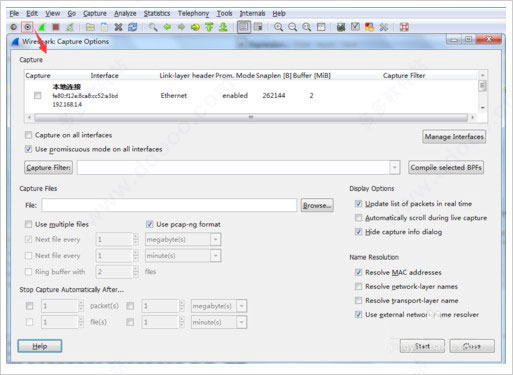
Task: Zoom in toolbar icon
Action: click(x=278, y=27)
